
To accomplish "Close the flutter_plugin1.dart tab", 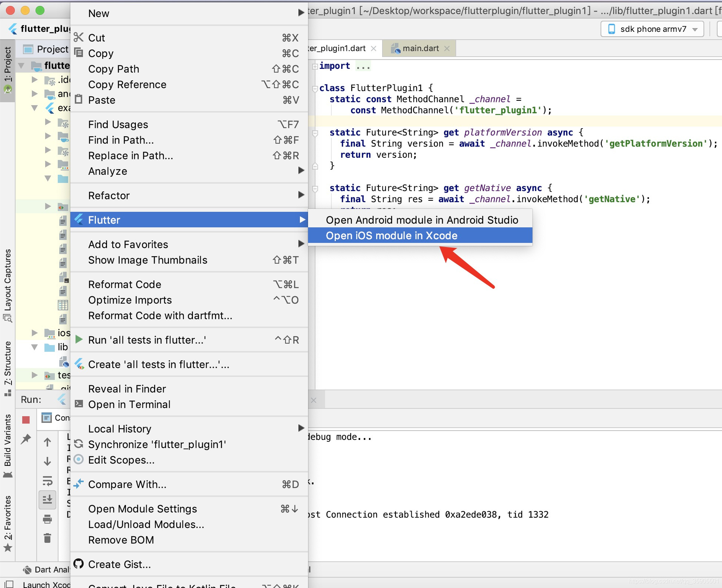I will 374,49.
